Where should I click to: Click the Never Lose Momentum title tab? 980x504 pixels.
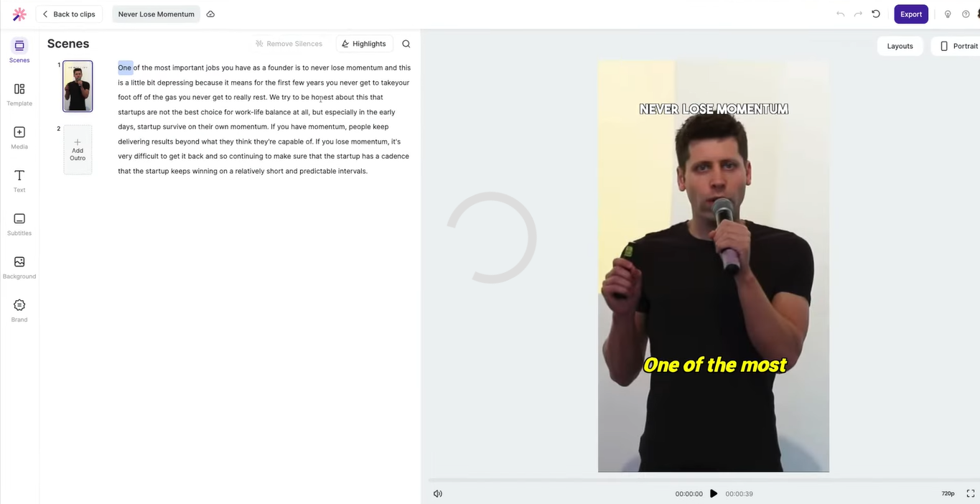(156, 14)
